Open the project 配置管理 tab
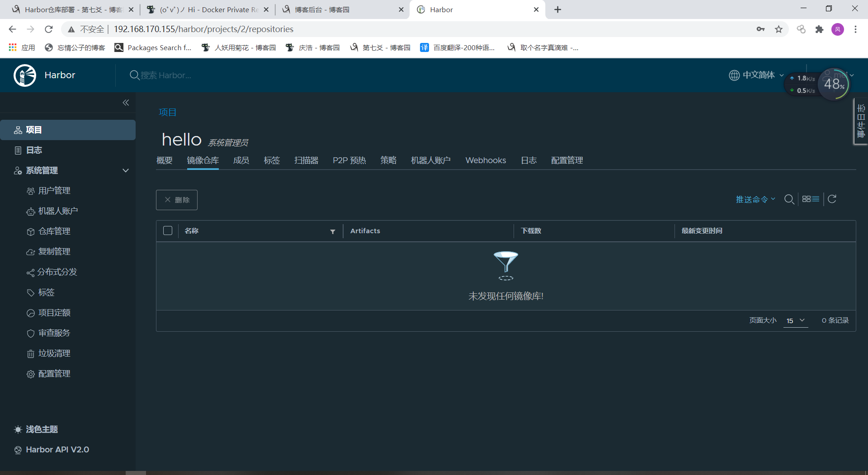The image size is (868, 475). (x=567, y=160)
